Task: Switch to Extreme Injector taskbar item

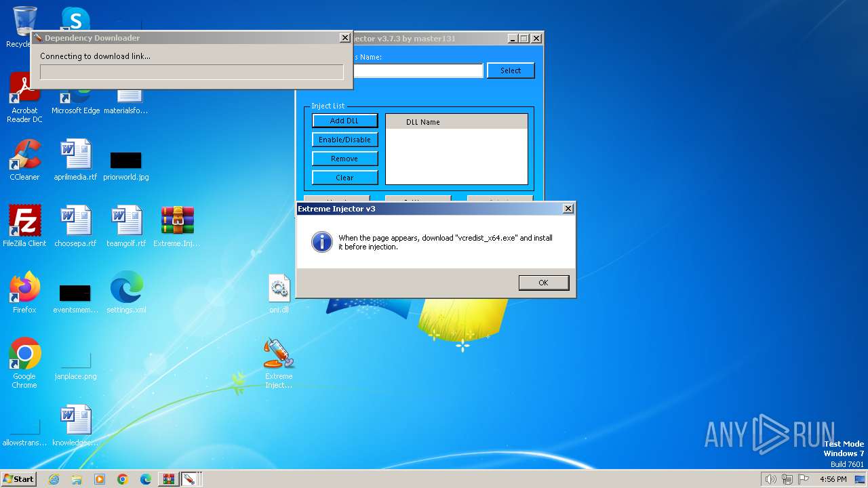Action: point(189,479)
